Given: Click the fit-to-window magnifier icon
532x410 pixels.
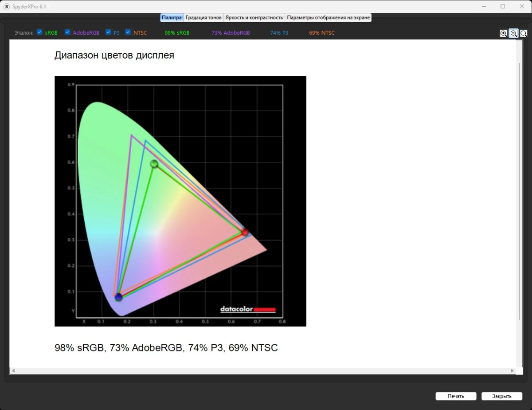Looking at the screenshot, I should [524, 33].
